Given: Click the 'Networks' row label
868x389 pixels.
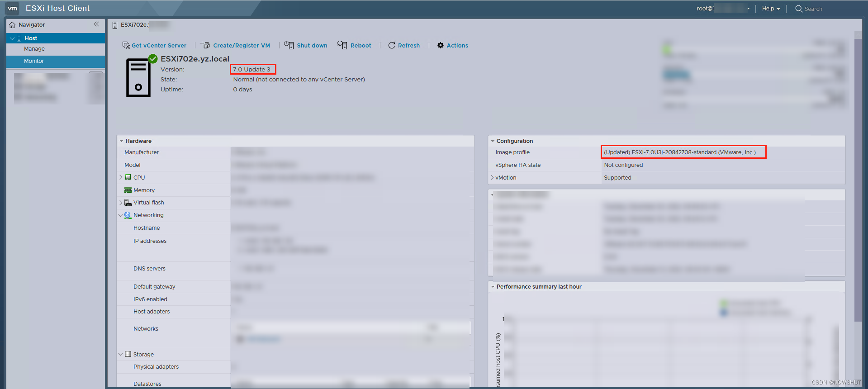Looking at the screenshot, I should 146,329.
